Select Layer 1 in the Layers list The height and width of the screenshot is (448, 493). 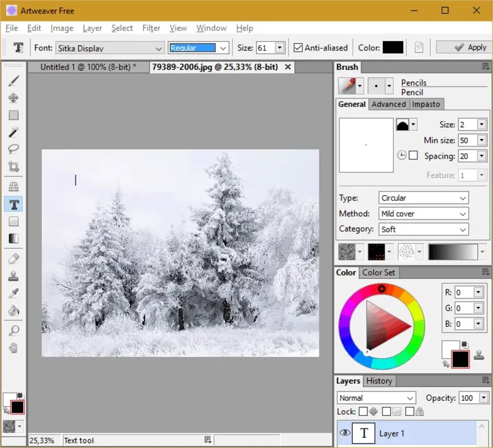pyautogui.click(x=407, y=433)
